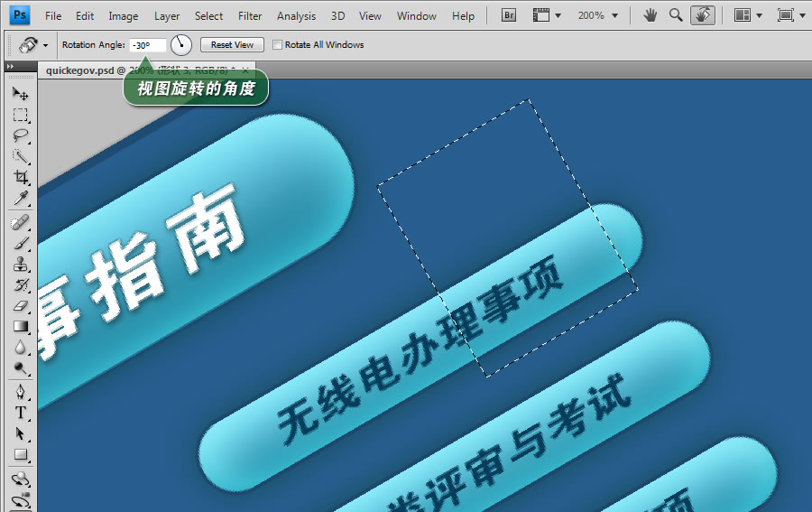The image size is (812, 512).
Task: Select the quickegov.psd document tab
Action: (x=144, y=70)
